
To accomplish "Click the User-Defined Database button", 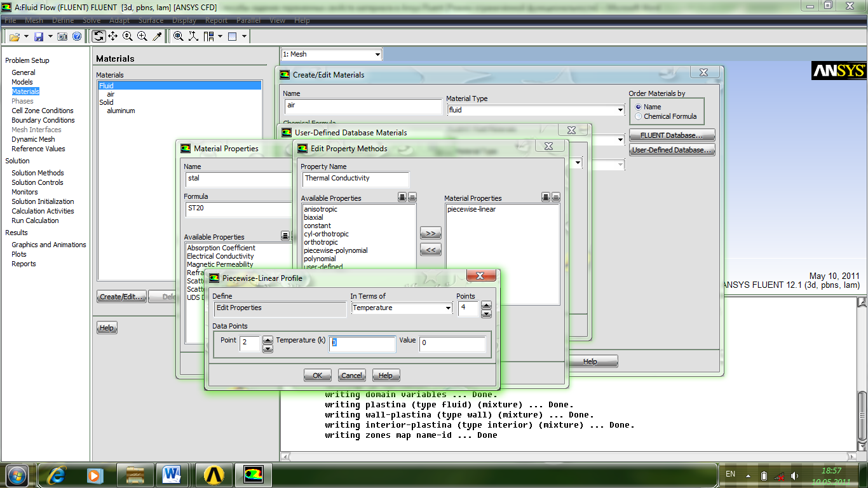I will pos(672,150).
